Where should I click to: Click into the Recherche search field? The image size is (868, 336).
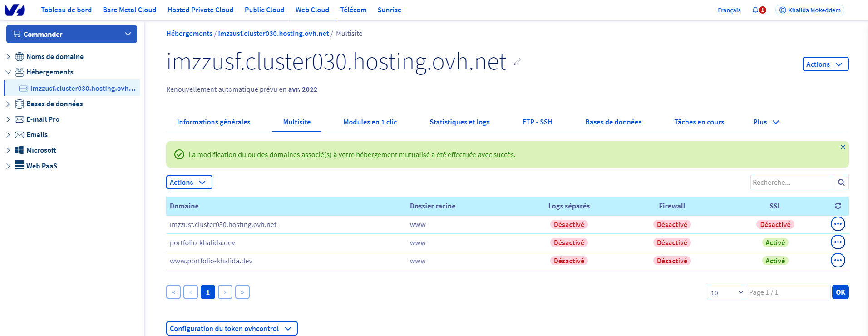tap(792, 183)
